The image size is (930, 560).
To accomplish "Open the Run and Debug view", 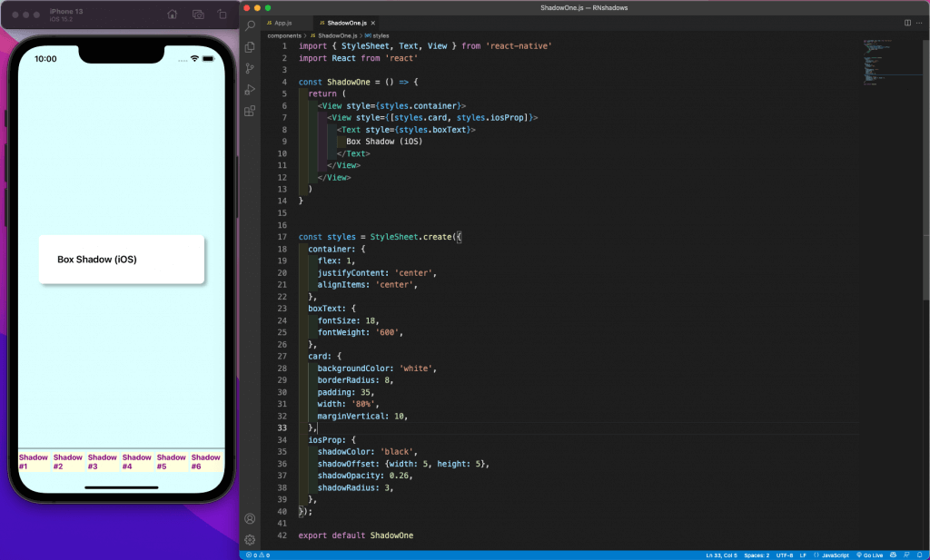I will point(250,89).
